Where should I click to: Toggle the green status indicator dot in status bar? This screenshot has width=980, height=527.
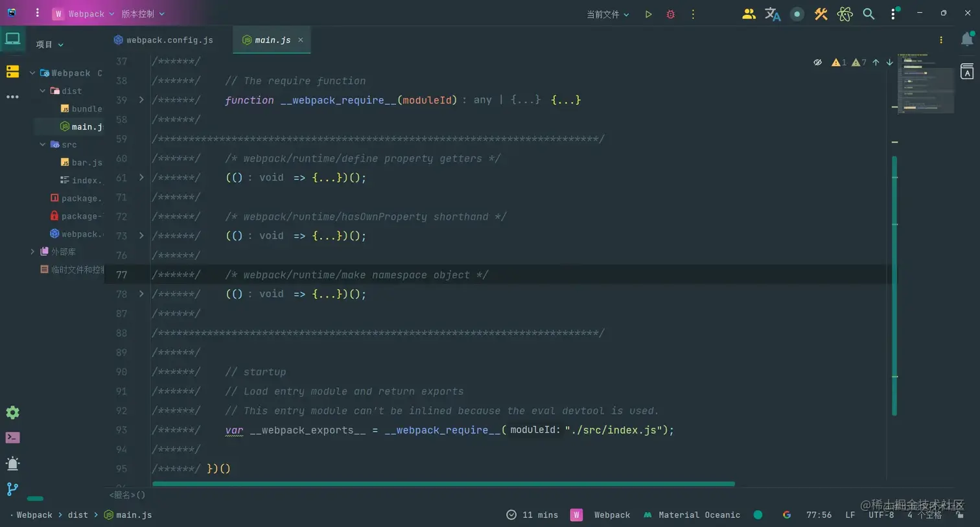point(758,515)
